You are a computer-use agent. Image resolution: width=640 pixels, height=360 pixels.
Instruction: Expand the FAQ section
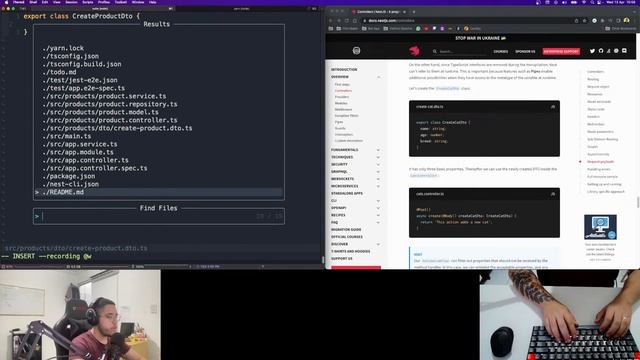click(x=378, y=222)
